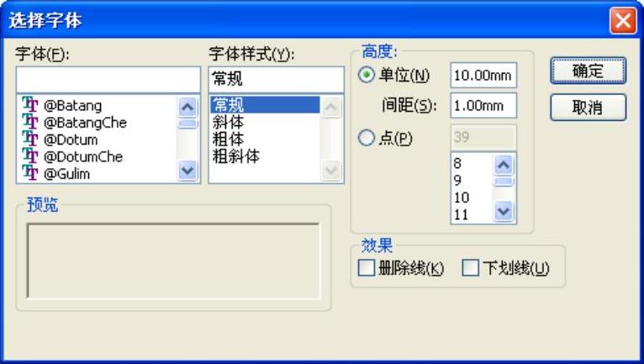The width and height of the screenshot is (644, 364).
Task: Click the TrueType icon beside @BatangChe
Action: point(29,122)
